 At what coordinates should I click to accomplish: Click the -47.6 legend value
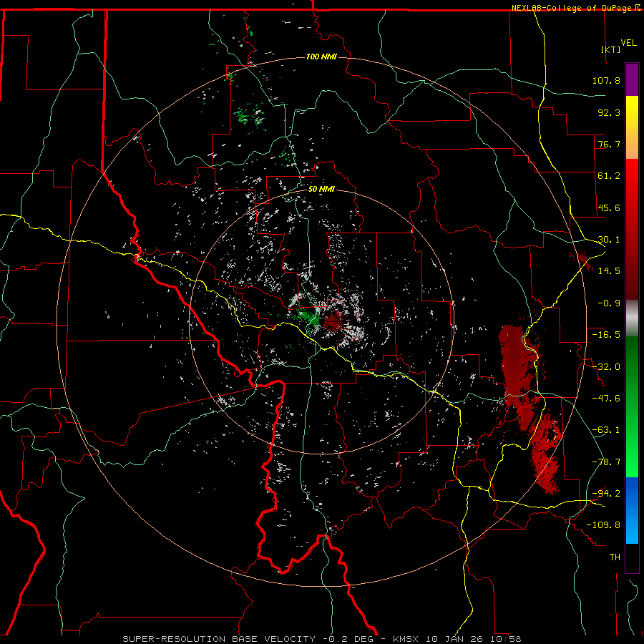(606, 398)
